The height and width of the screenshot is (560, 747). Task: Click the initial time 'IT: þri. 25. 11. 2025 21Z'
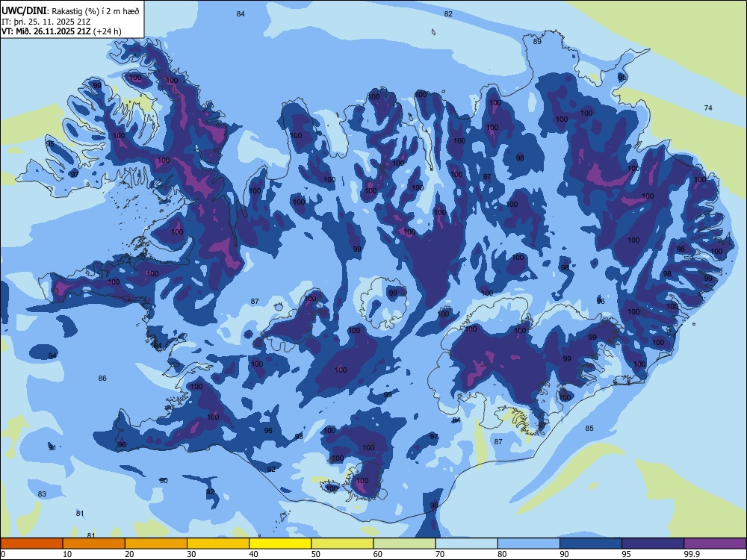coord(46,22)
